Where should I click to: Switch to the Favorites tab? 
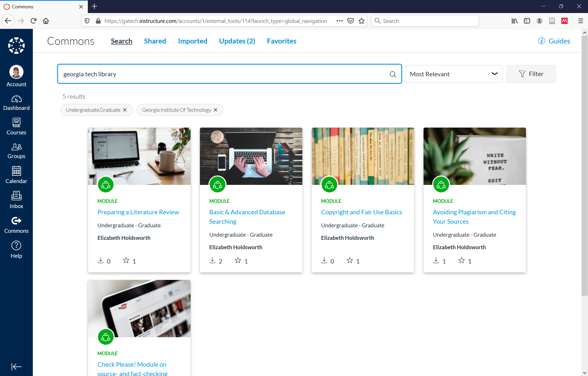tap(281, 41)
